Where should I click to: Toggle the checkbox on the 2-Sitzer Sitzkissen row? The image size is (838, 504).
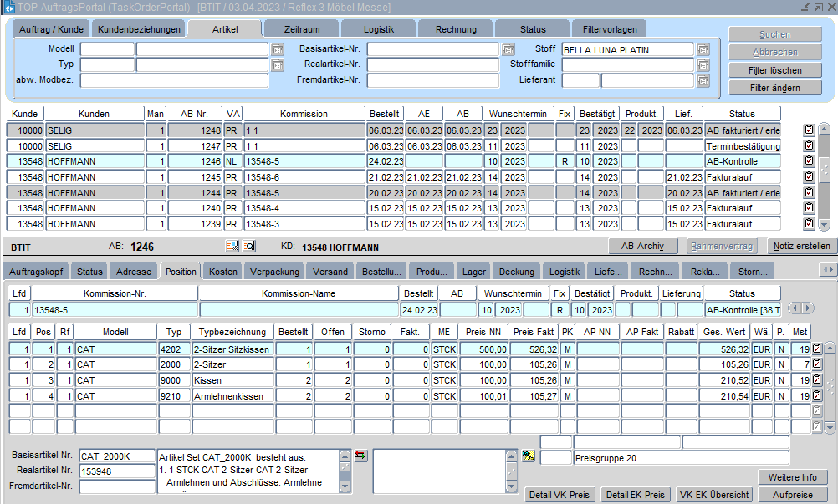[817, 349]
